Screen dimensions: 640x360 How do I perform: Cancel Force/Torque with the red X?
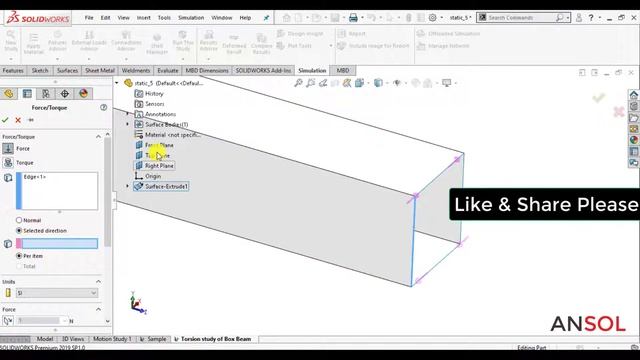pos(18,120)
